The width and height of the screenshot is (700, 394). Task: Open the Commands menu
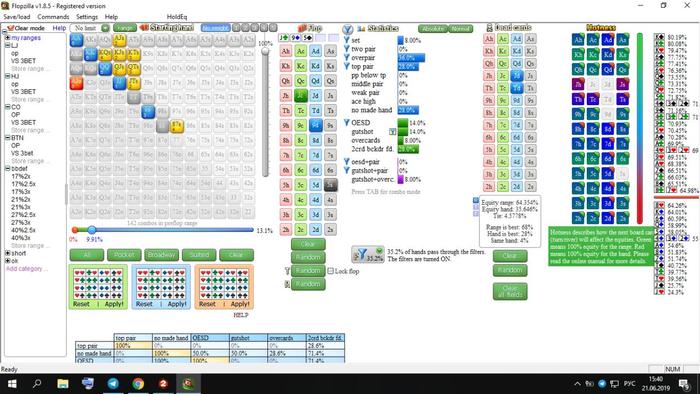[x=53, y=17]
